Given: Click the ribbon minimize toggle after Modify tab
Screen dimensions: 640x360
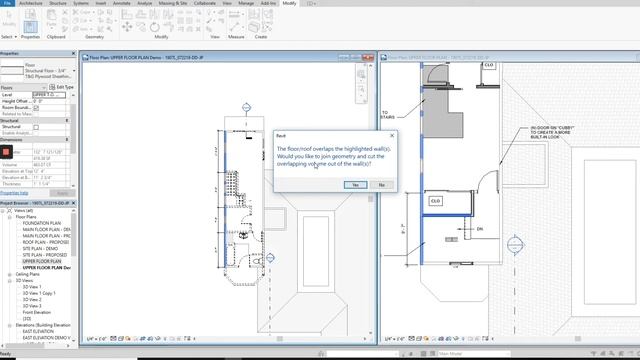Looking at the screenshot, I should (x=311, y=3).
